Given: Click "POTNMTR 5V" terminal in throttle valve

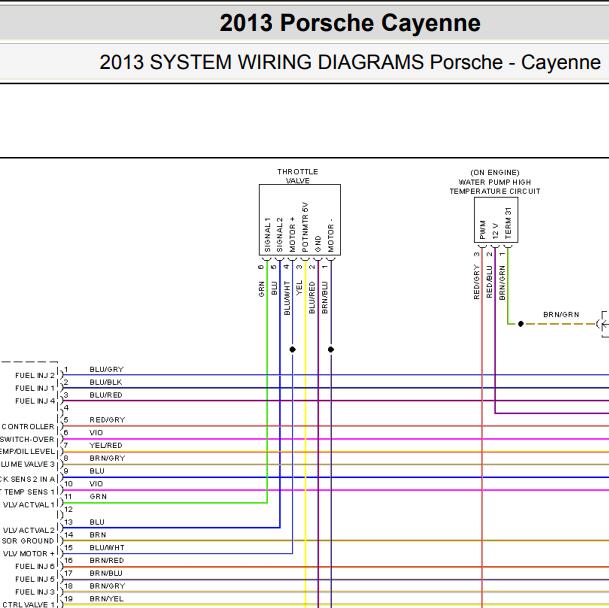Looking at the screenshot, I should pos(305,227).
